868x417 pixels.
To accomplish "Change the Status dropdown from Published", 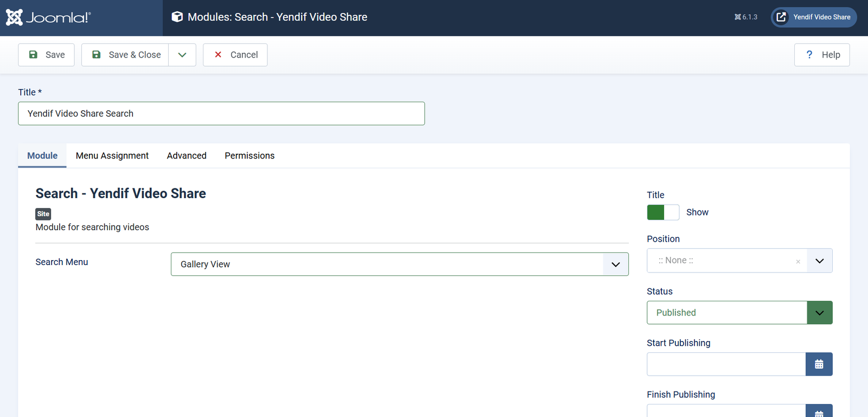I will coord(739,313).
